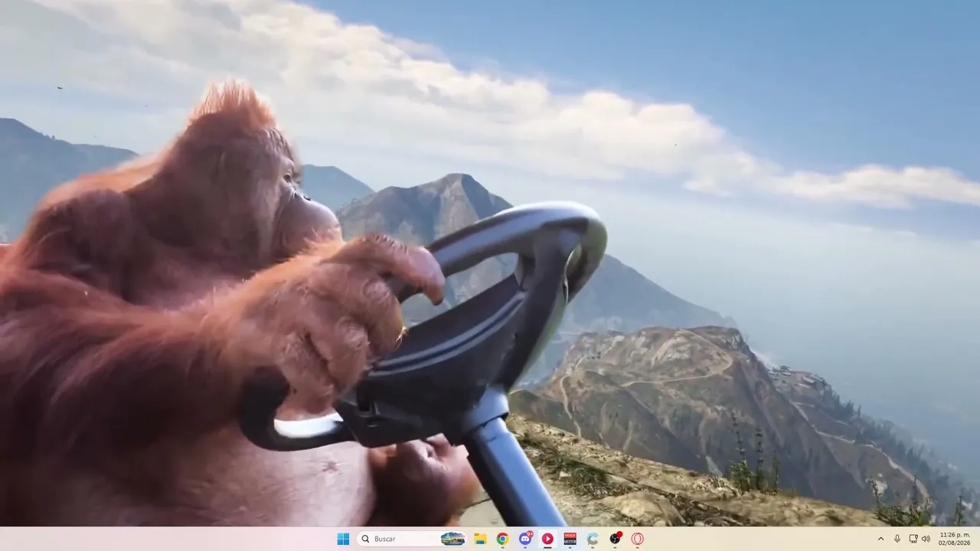980x551 pixels.
Task: Open the red play-button media app
Action: pyautogui.click(x=547, y=539)
